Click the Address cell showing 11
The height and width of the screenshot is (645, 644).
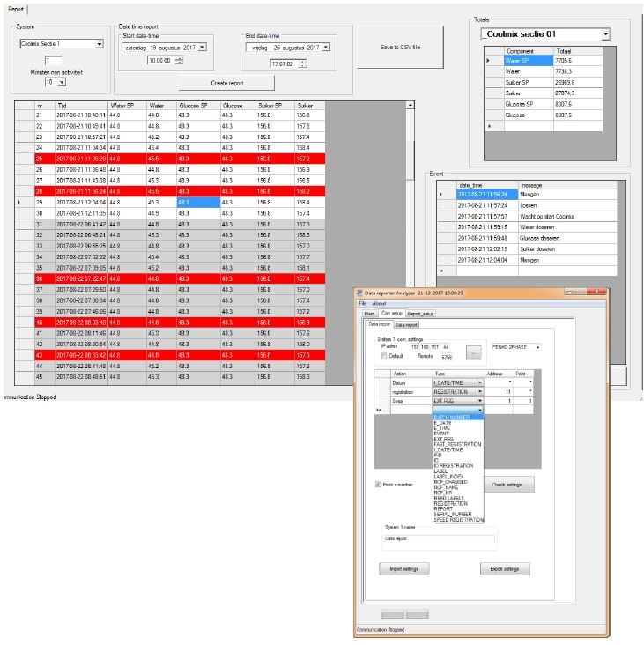pos(499,392)
